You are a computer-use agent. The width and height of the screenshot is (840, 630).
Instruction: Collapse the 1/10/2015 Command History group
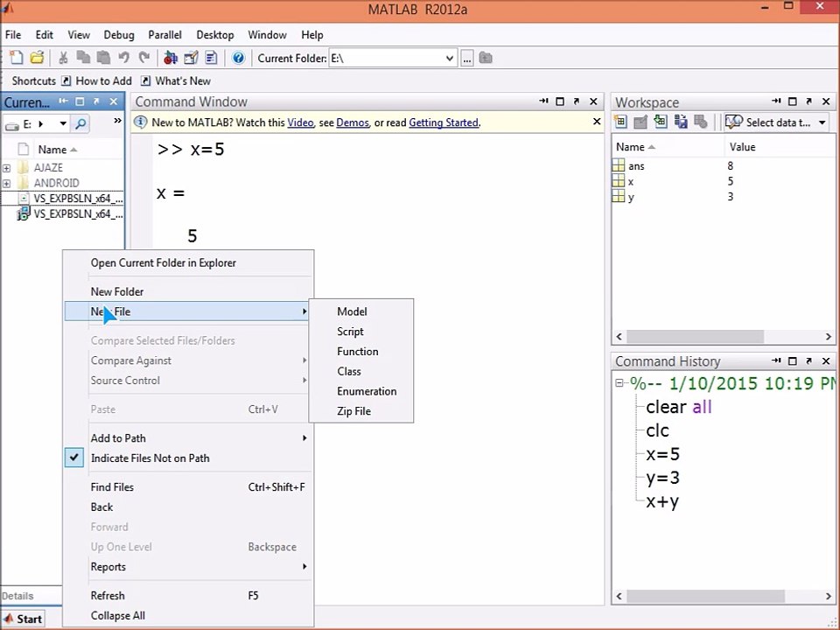pyautogui.click(x=619, y=383)
